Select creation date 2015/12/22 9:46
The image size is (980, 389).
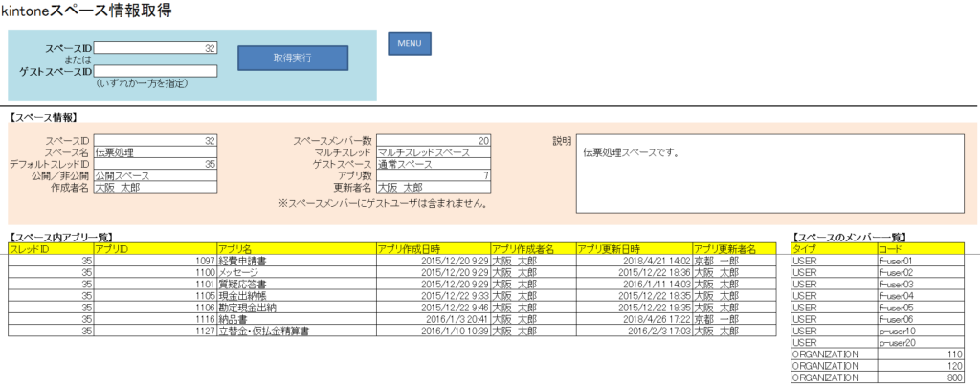pos(434,307)
